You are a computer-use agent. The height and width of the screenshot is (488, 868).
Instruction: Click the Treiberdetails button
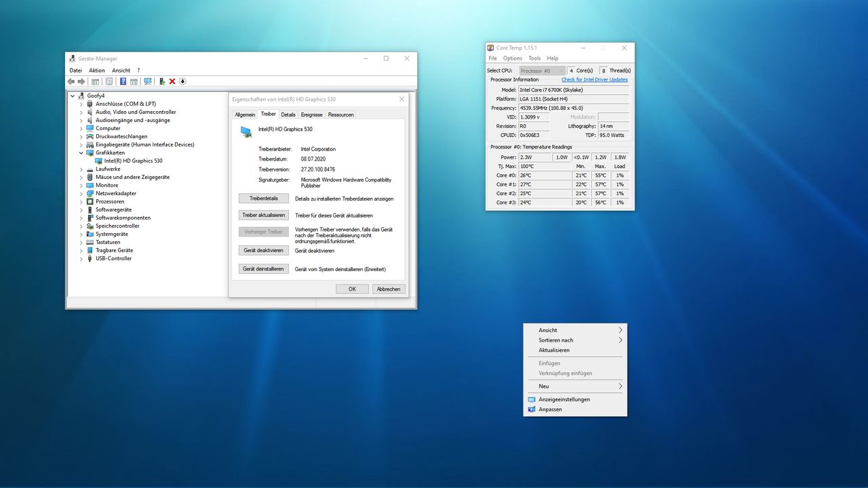tap(264, 199)
